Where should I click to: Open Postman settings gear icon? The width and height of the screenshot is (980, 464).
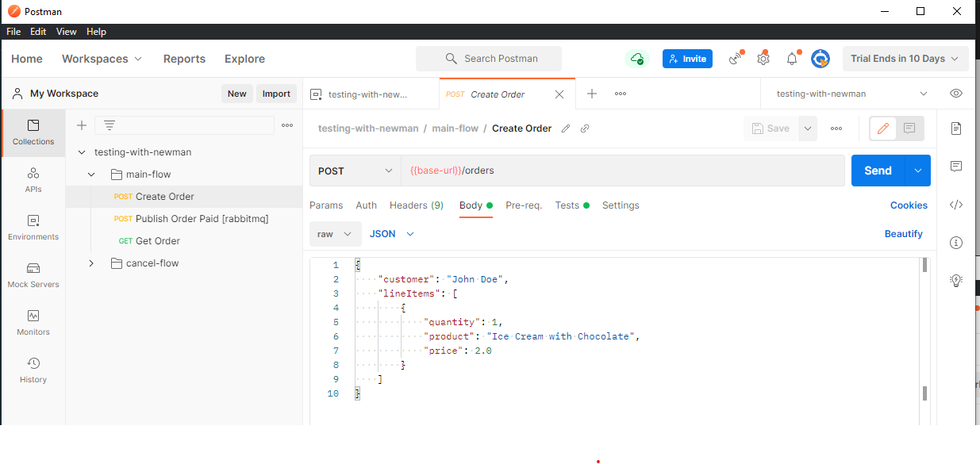(763, 59)
